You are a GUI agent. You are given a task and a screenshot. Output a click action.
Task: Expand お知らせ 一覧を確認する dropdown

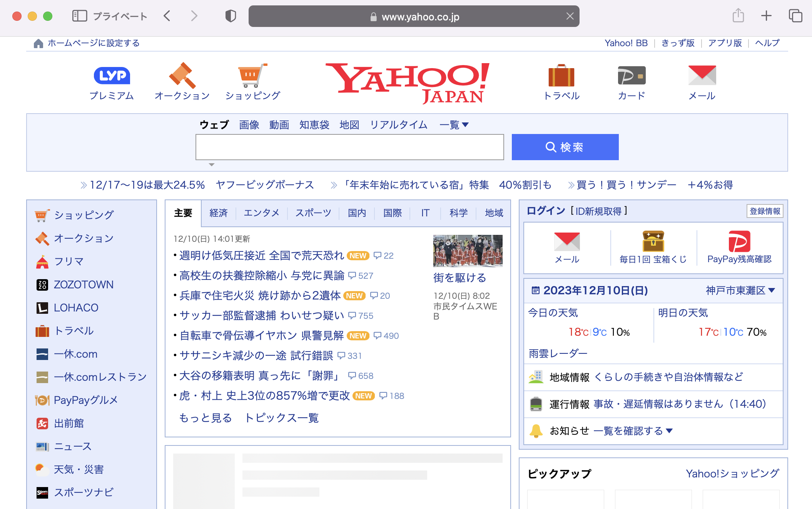tap(633, 431)
